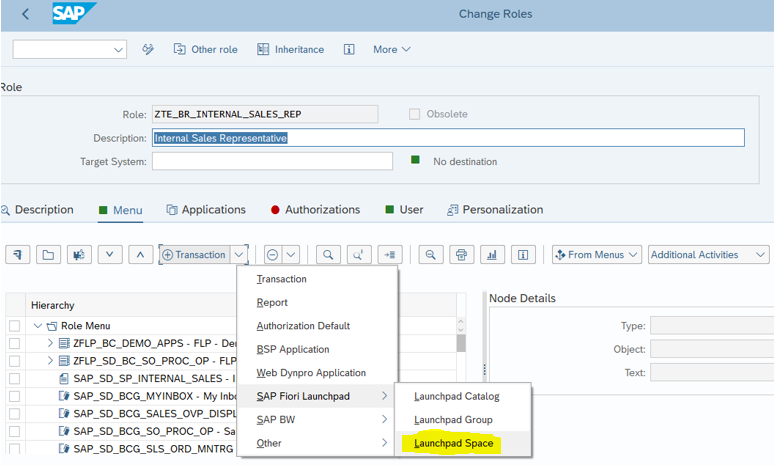Choose Report from the menu
The image size is (774, 466).
click(x=272, y=302)
